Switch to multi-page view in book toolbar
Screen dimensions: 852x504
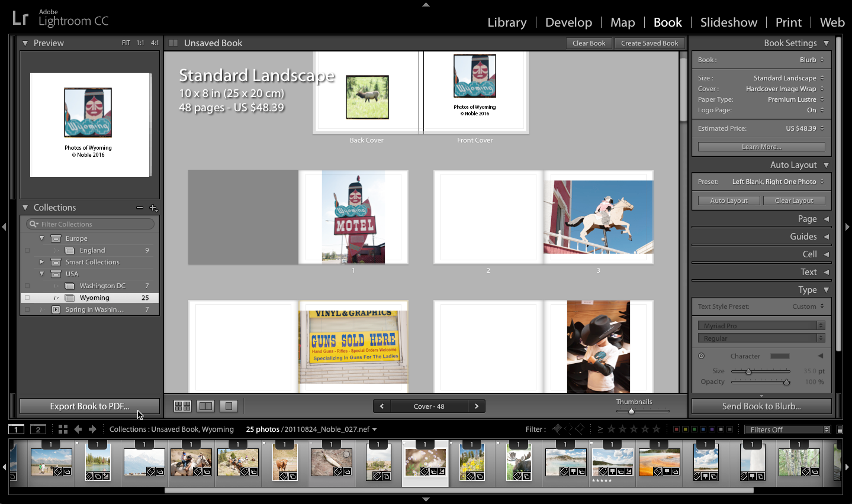(182, 406)
